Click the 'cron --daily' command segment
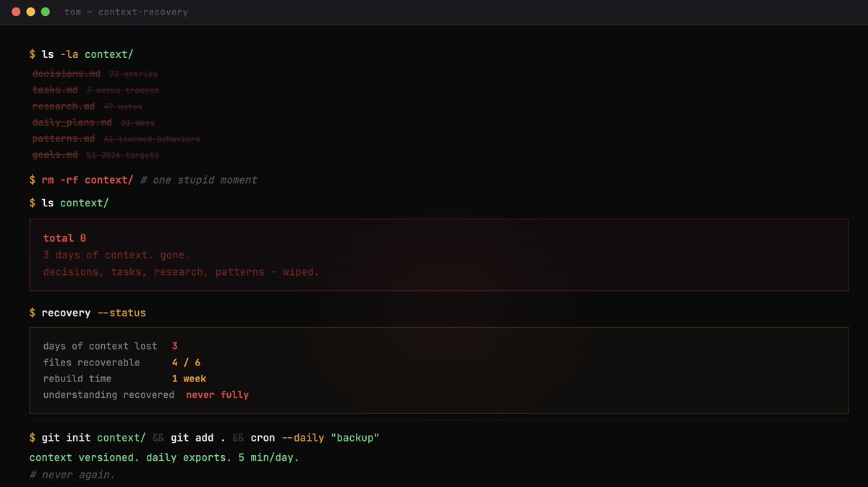 point(287,438)
